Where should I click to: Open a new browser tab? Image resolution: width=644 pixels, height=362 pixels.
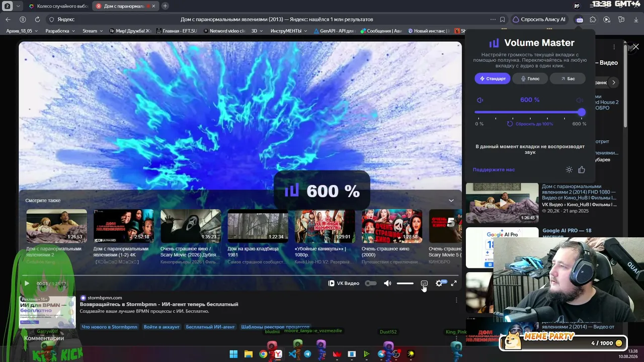click(165, 6)
